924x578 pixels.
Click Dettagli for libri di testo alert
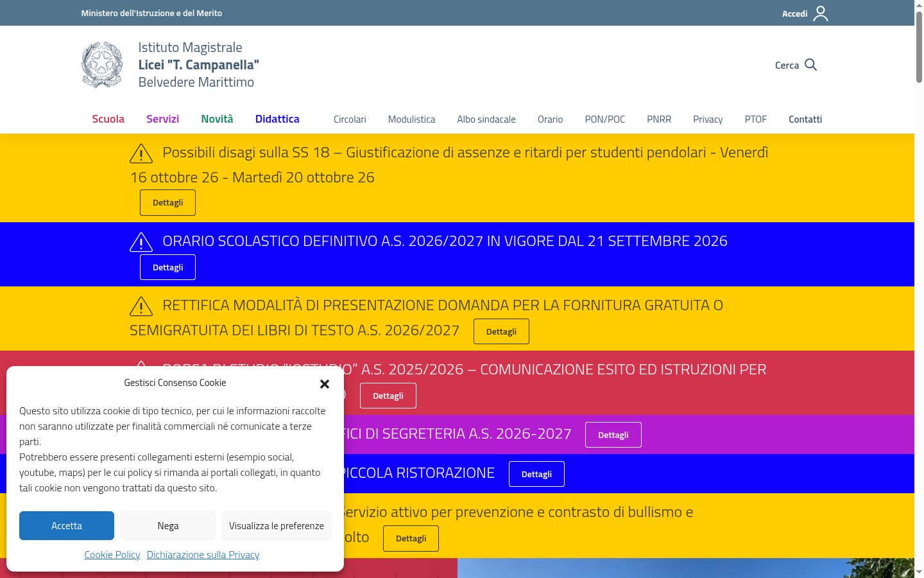click(x=501, y=332)
